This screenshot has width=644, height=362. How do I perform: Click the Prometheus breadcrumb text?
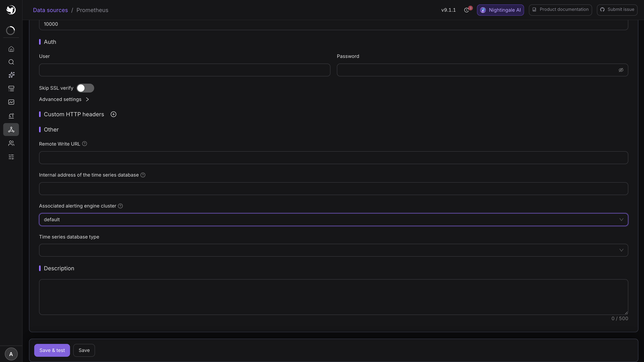[92, 10]
